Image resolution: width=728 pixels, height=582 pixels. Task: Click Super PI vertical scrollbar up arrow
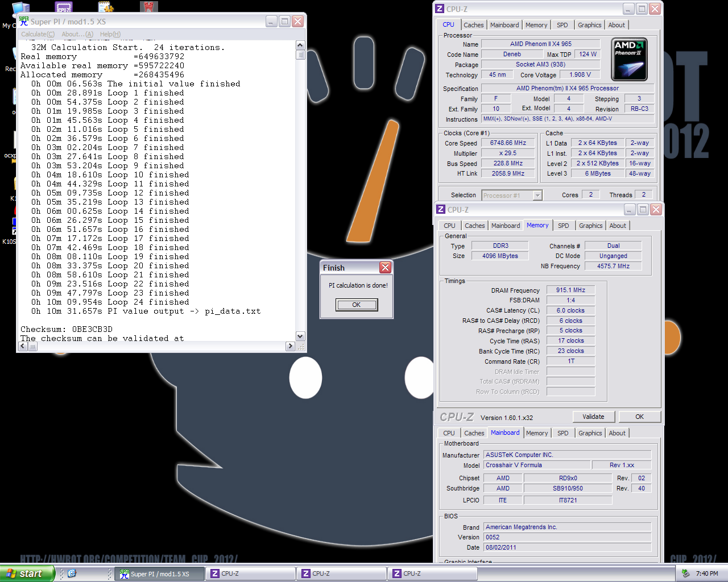tap(300, 45)
